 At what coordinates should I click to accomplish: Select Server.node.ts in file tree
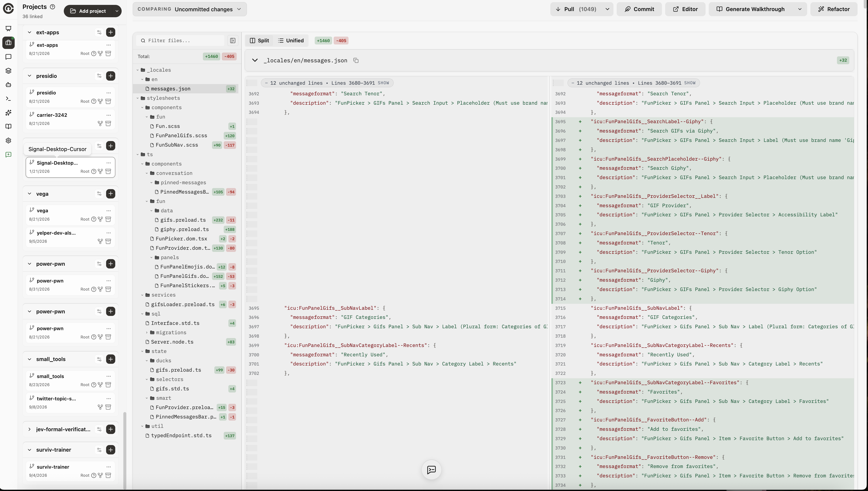coord(186,342)
